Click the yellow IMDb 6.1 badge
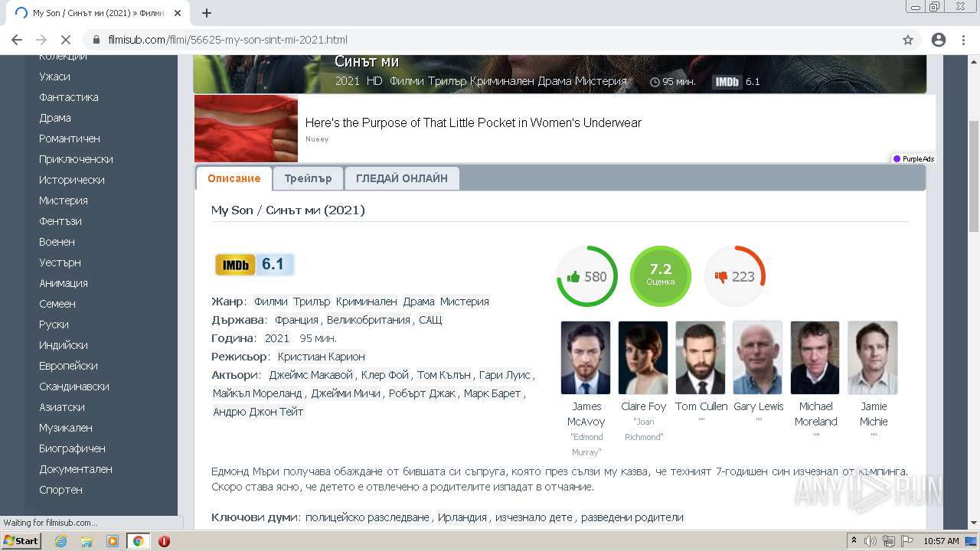The height and width of the screenshot is (551, 980). pos(254,265)
